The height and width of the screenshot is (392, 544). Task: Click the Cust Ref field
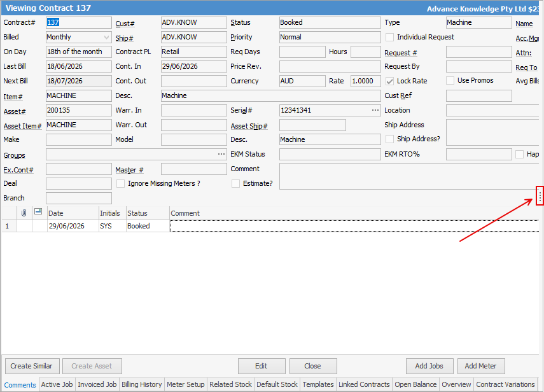coord(478,95)
